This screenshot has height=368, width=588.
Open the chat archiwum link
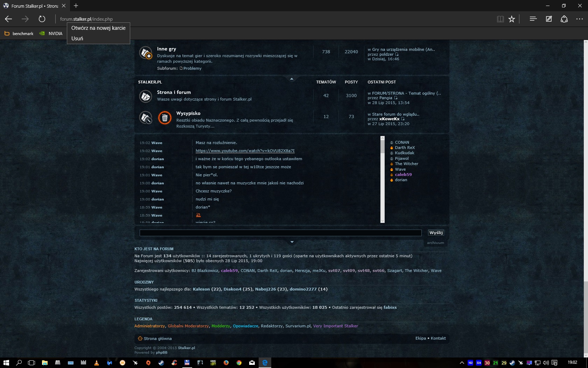click(x=435, y=243)
